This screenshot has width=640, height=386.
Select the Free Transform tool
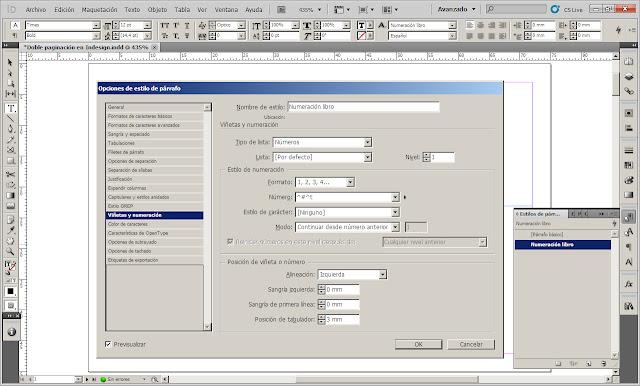point(10,185)
